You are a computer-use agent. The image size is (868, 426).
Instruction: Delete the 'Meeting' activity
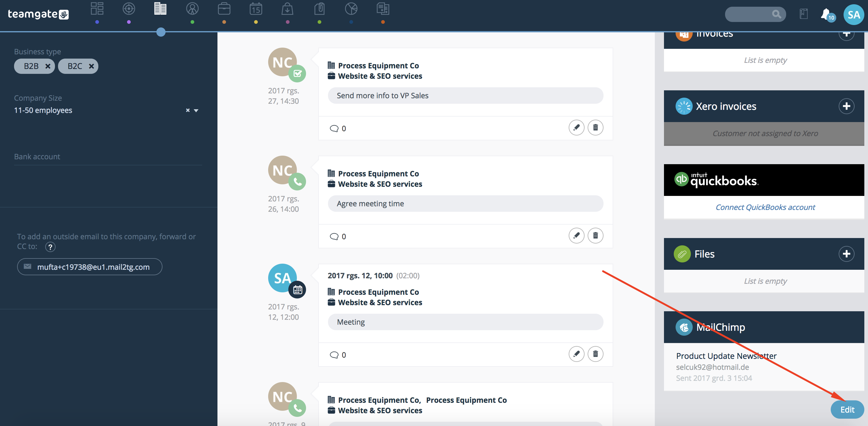coord(595,354)
